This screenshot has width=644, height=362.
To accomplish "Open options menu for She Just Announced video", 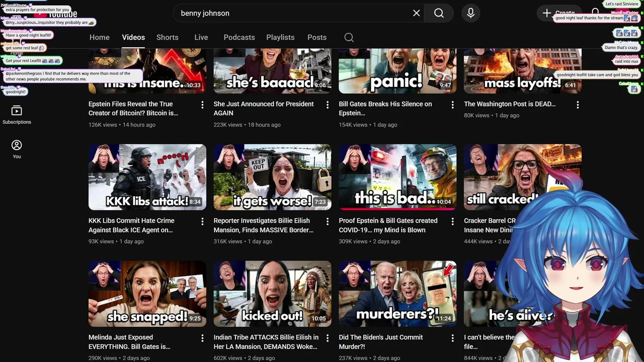I will 328,105.
